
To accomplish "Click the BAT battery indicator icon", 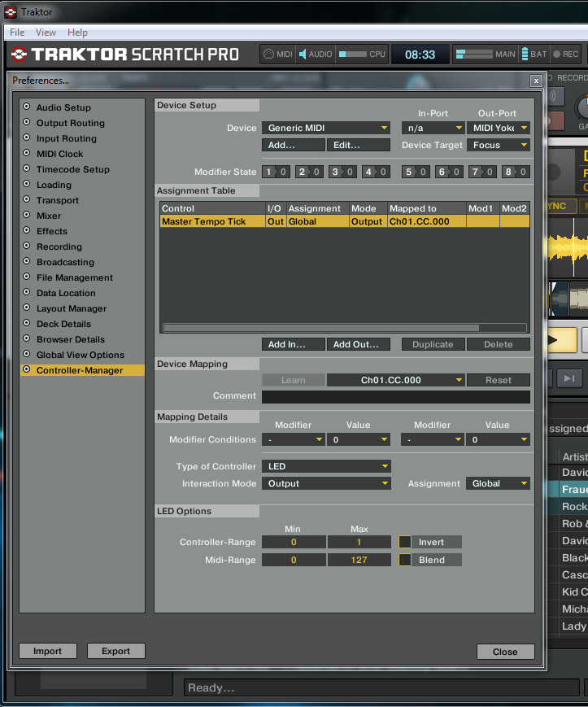I will click(x=525, y=55).
